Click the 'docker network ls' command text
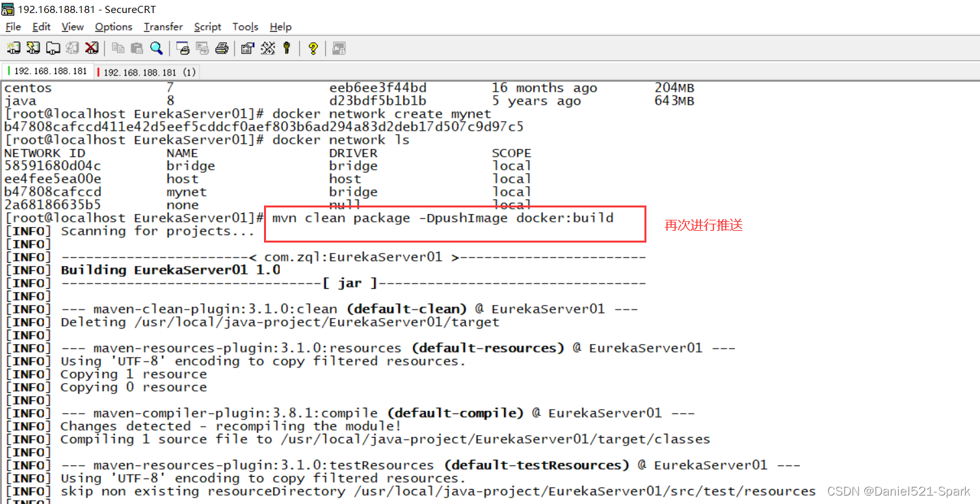This screenshot has width=980, height=504. [x=341, y=140]
